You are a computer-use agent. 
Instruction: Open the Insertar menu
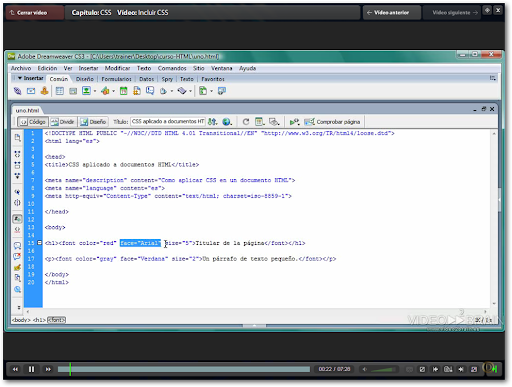point(88,68)
